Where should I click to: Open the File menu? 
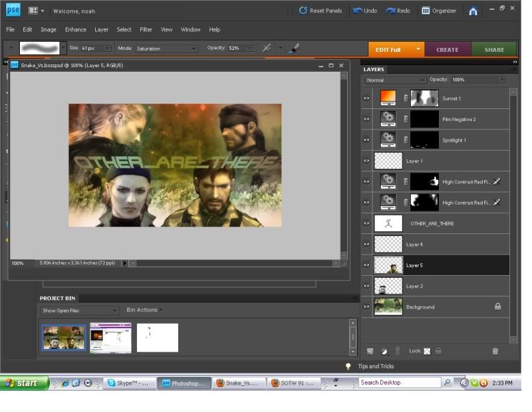point(10,29)
